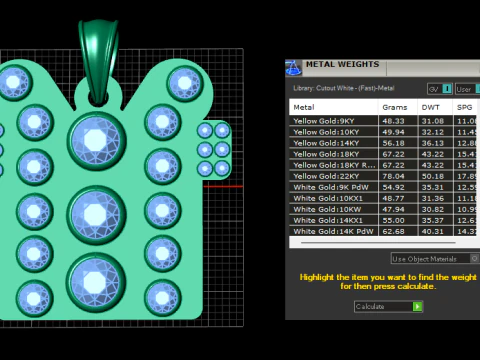Click the Library: Cutout White label
The width and height of the screenshot is (480, 360).
click(344, 88)
